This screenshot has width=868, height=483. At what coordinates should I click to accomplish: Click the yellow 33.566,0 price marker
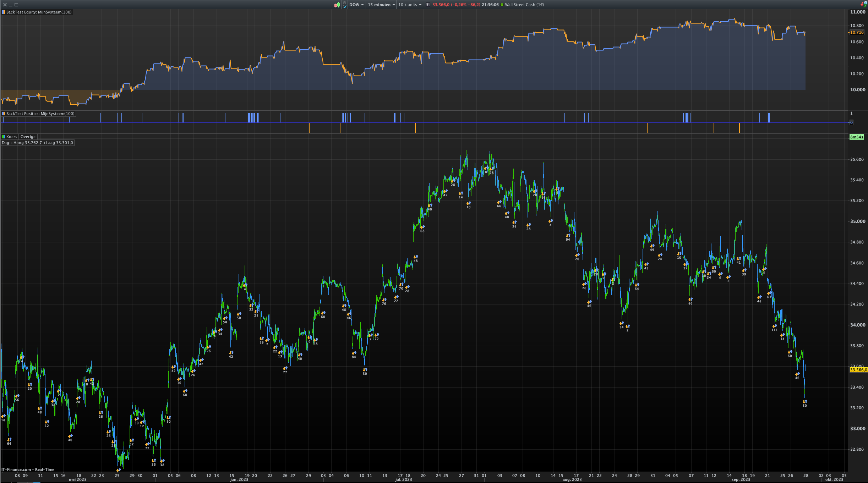pyautogui.click(x=858, y=370)
